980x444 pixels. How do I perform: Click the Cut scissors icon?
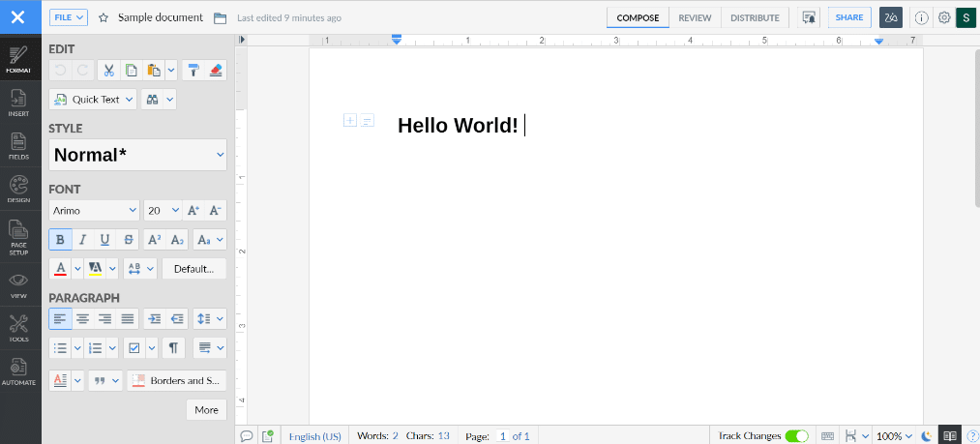pyautogui.click(x=108, y=70)
